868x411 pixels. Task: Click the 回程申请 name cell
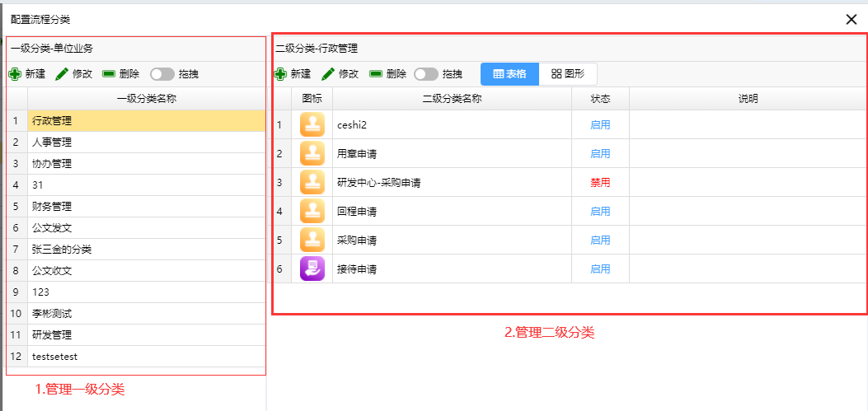pos(453,212)
